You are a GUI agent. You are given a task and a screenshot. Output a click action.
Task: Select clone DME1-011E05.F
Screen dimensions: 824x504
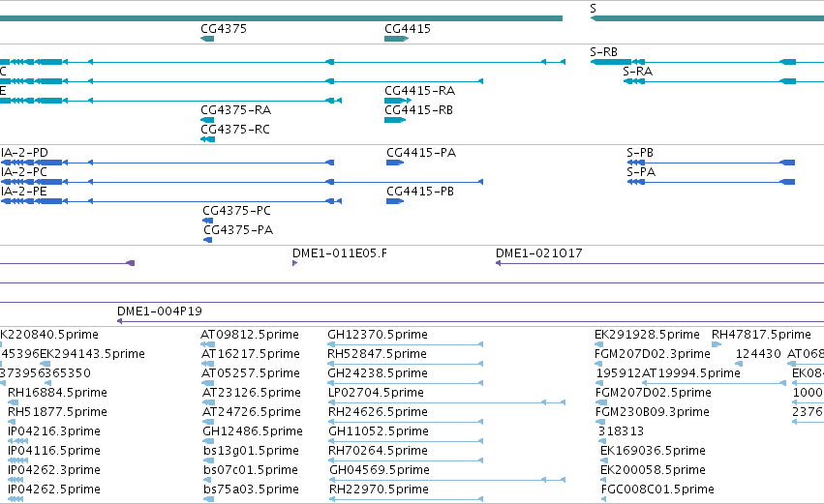coord(340,253)
